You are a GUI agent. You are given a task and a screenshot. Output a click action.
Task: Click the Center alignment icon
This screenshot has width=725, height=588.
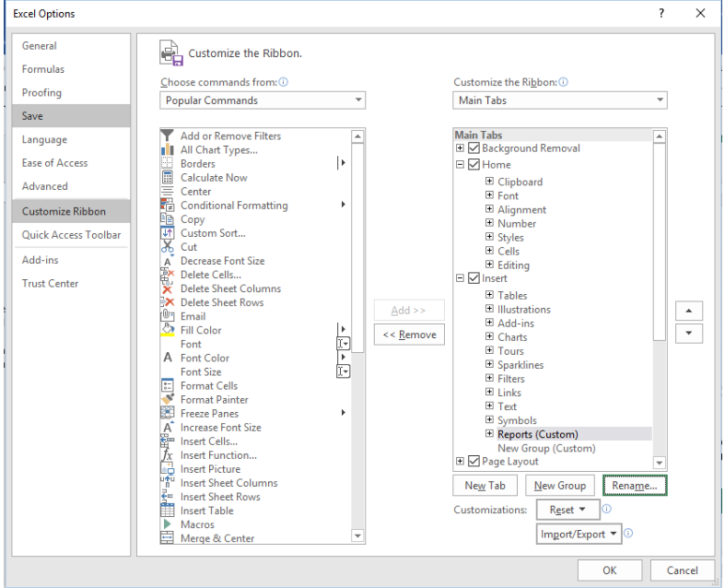167,191
